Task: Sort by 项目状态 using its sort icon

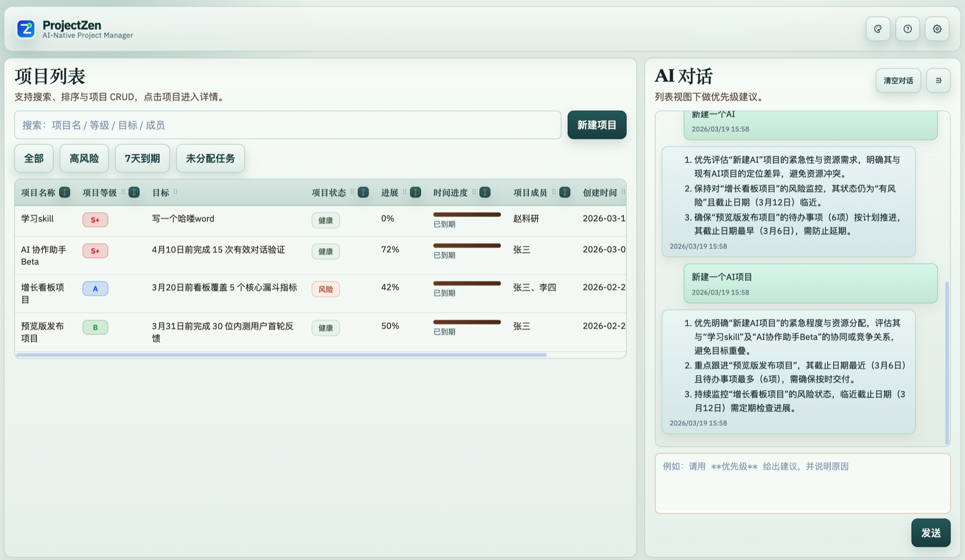Action: click(363, 192)
